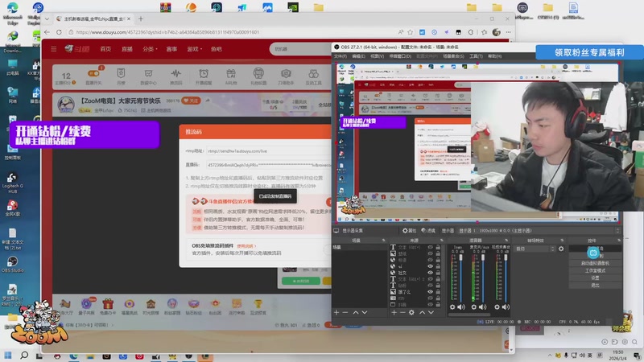Move selected source down in OBS

tap(431, 312)
